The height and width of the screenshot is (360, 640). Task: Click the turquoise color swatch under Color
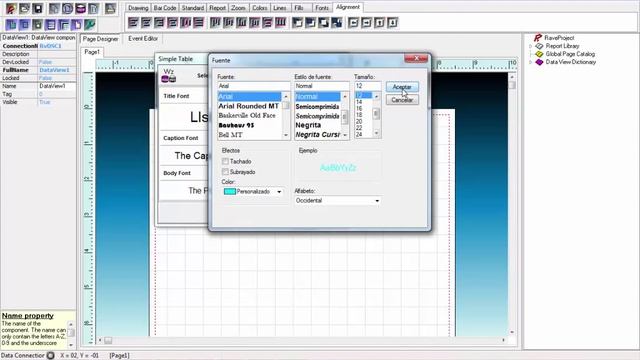click(x=230, y=191)
